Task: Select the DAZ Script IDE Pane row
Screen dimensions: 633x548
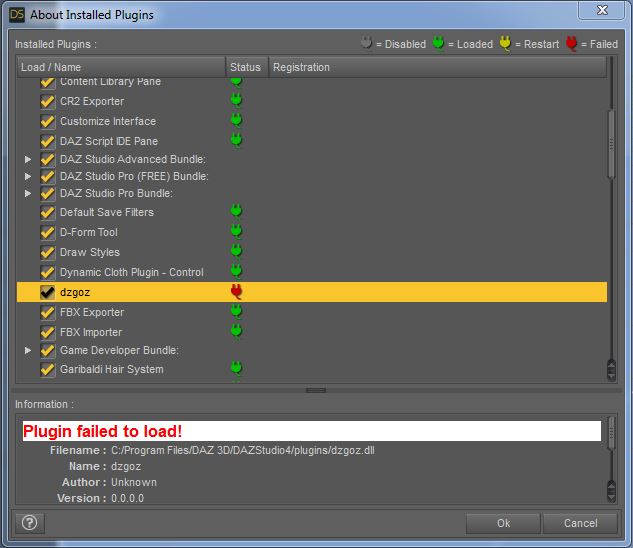Action: tap(312, 141)
